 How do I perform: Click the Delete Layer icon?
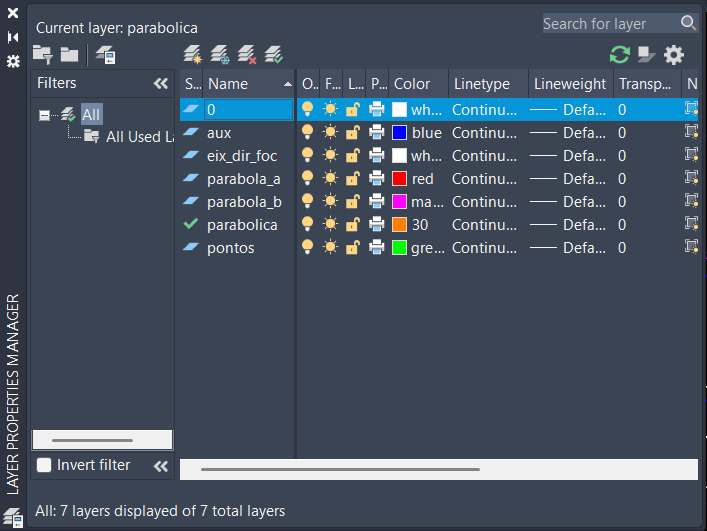(x=247, y=55)
